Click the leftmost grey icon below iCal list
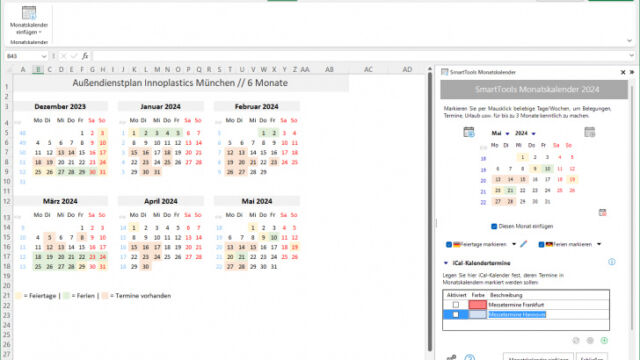Viewport: 640px width, 360px height. pos(576,340)
